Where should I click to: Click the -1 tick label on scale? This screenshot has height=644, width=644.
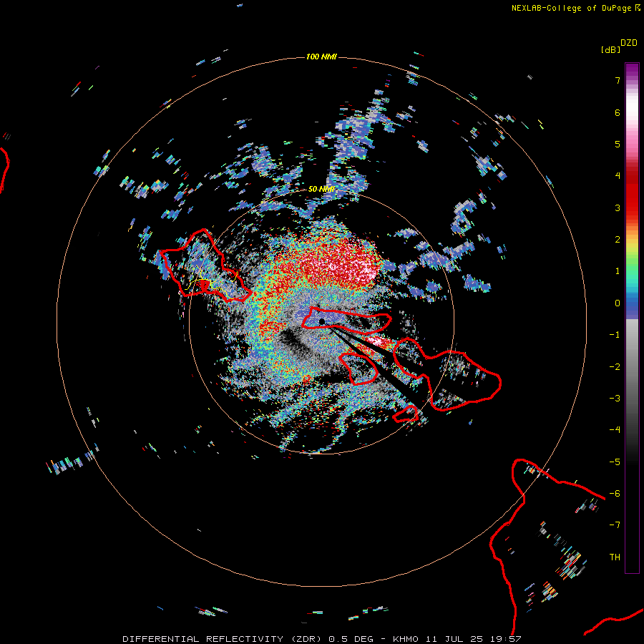tap(615, 335)
